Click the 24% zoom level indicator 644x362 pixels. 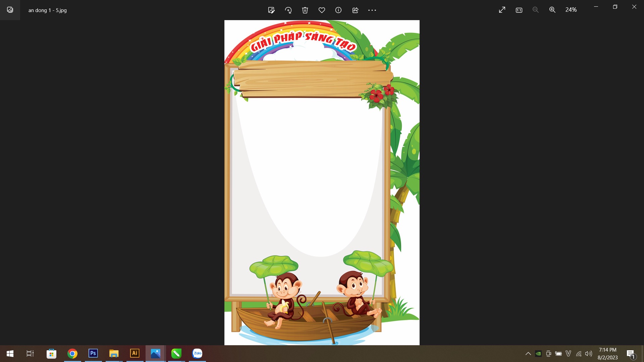(x=571, y=10)
